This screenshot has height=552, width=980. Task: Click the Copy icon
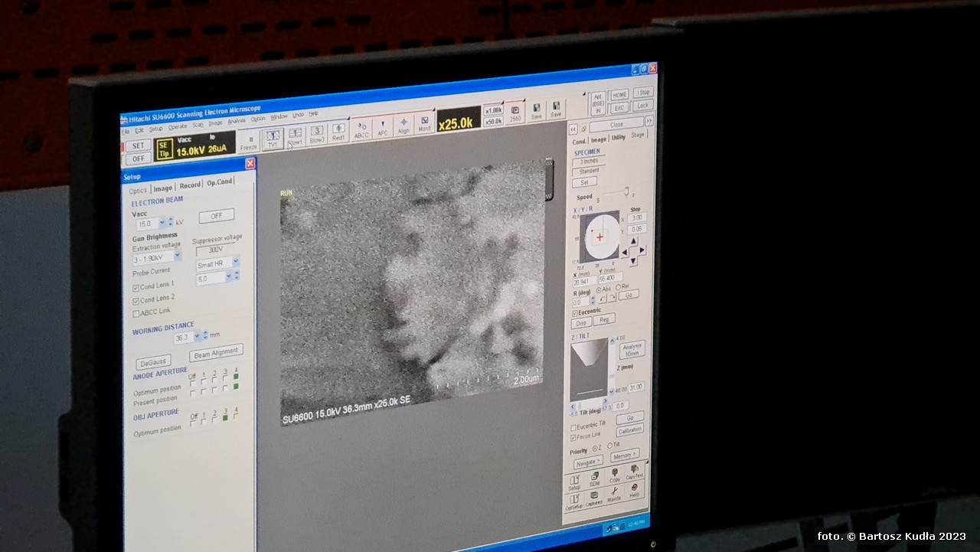pyautogui.click(x=614, y=475)
